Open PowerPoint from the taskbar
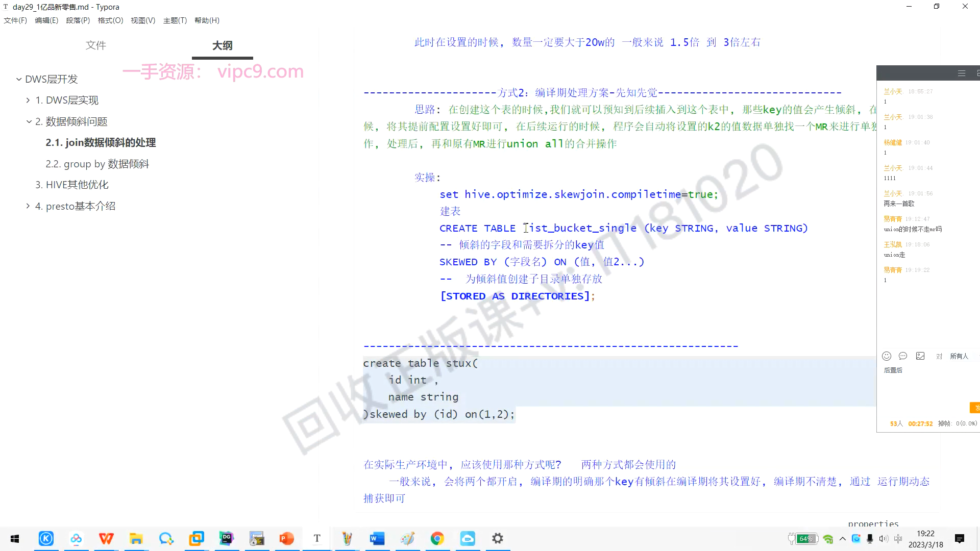Viewport: 980px width, 551px height. (x=287, y=538)
